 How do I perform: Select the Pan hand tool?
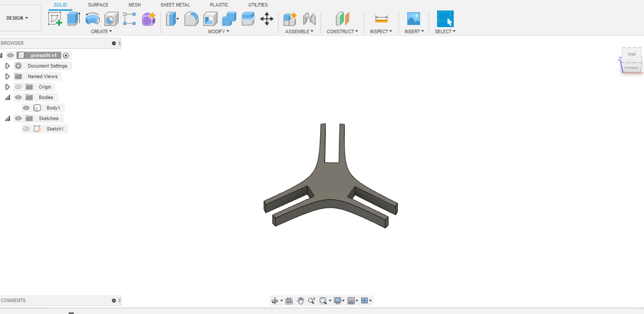[x=300, y=301]
